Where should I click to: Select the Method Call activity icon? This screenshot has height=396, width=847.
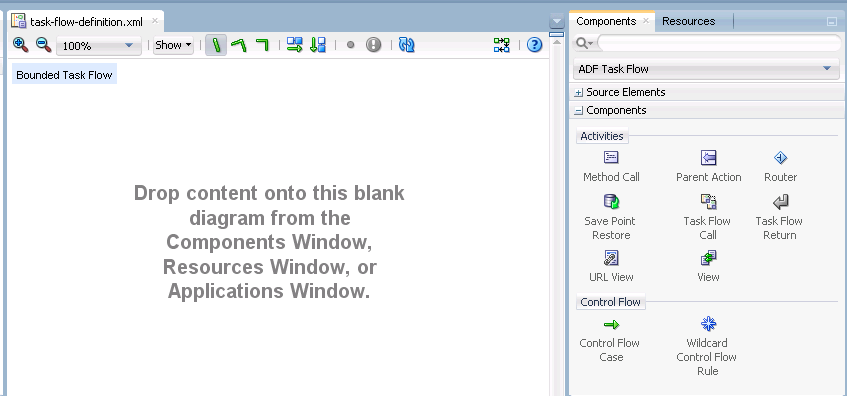(611, 157)
